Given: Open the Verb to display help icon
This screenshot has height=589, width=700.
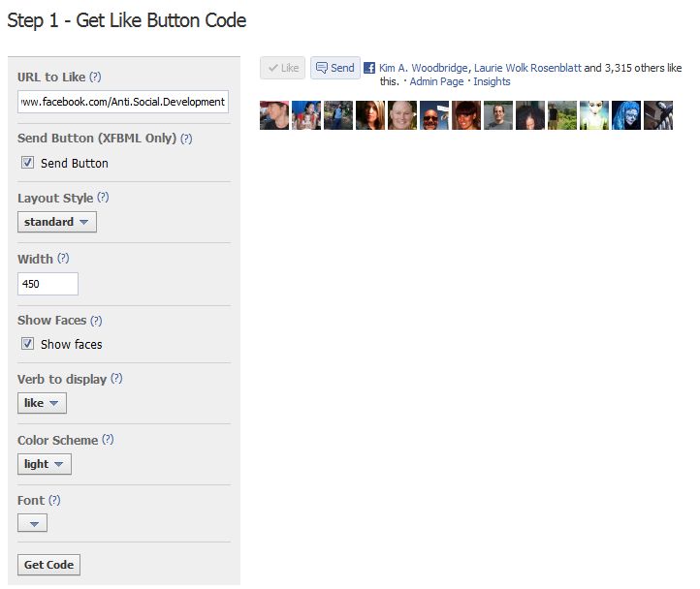Looking at the screenshot, I should (116, 379).
